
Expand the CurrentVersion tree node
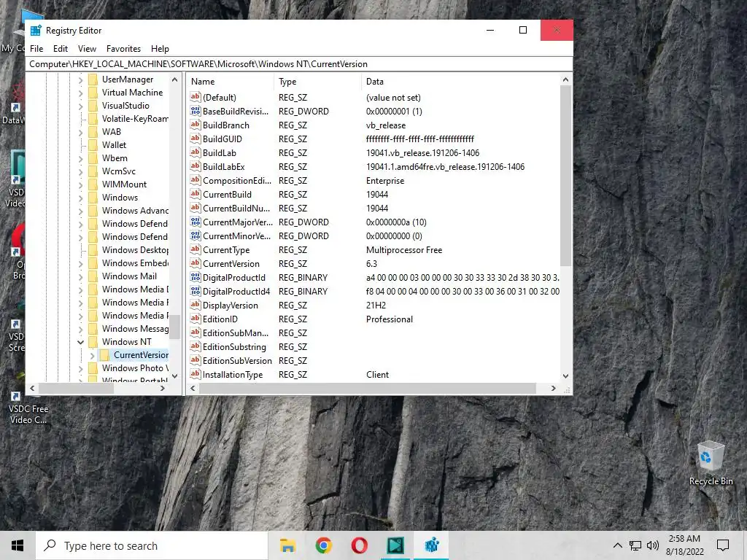coord(93,355)
